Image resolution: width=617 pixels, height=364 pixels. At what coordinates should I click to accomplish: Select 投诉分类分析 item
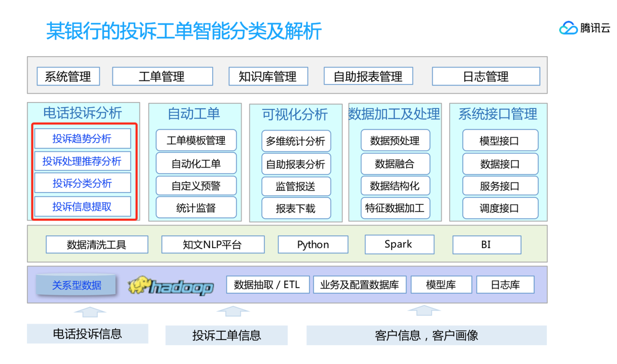(x=82, y=183)
